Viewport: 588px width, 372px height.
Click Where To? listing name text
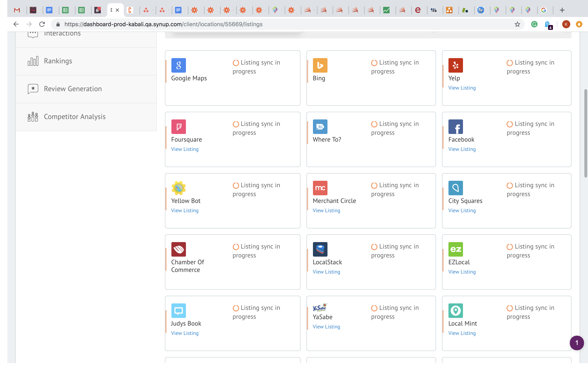(x=327, y=139)
